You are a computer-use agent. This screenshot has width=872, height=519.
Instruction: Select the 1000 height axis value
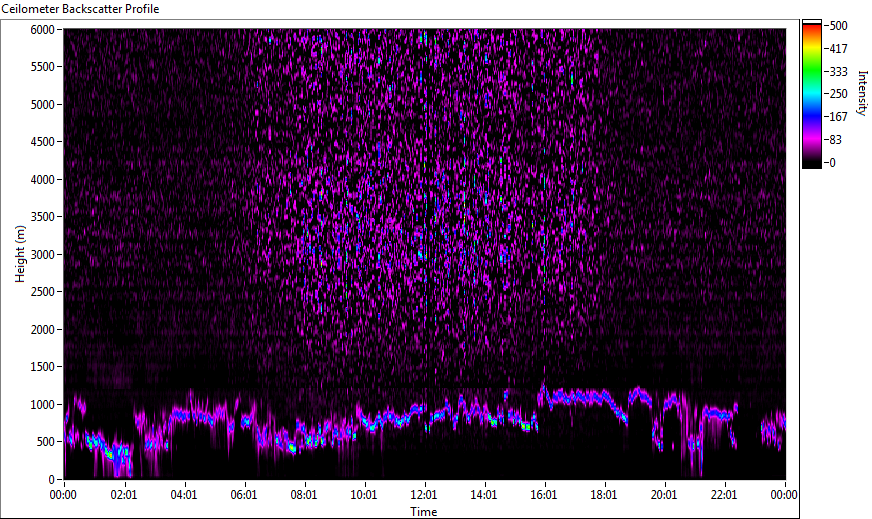coord(43,405)
